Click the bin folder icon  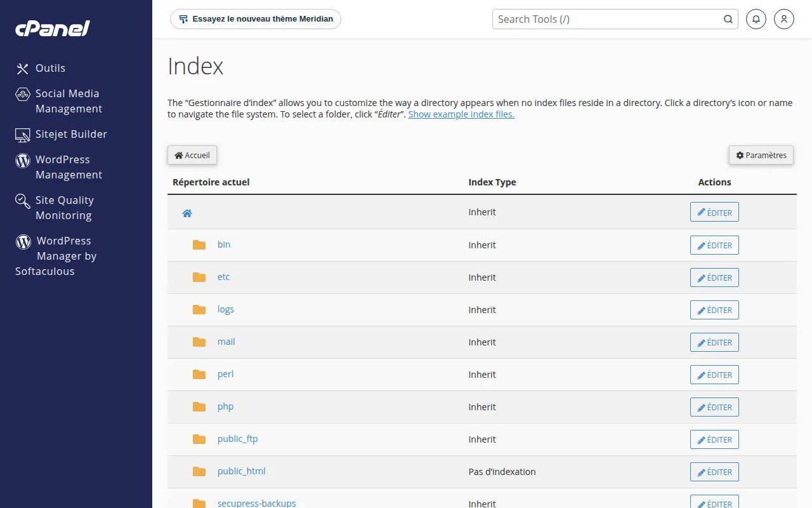click(x=199, y=244)
